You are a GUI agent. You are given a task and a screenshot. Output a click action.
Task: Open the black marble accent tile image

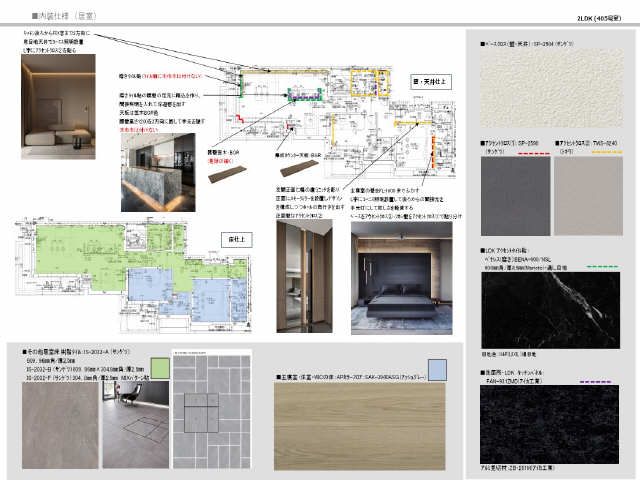coord(551,310)
